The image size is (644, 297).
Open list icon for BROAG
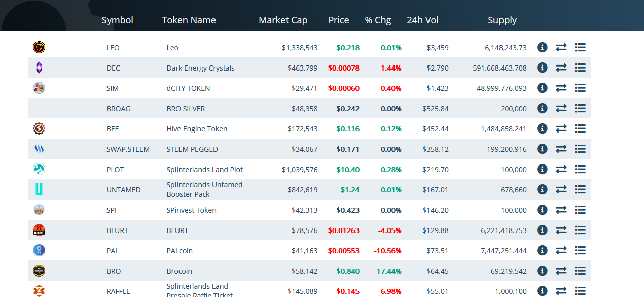[580, 108]
